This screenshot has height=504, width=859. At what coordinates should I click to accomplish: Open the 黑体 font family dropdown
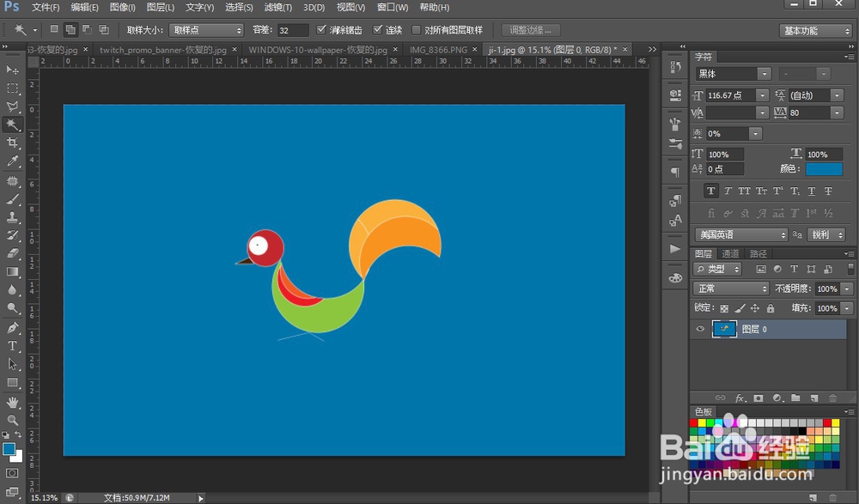coord(733,74)
